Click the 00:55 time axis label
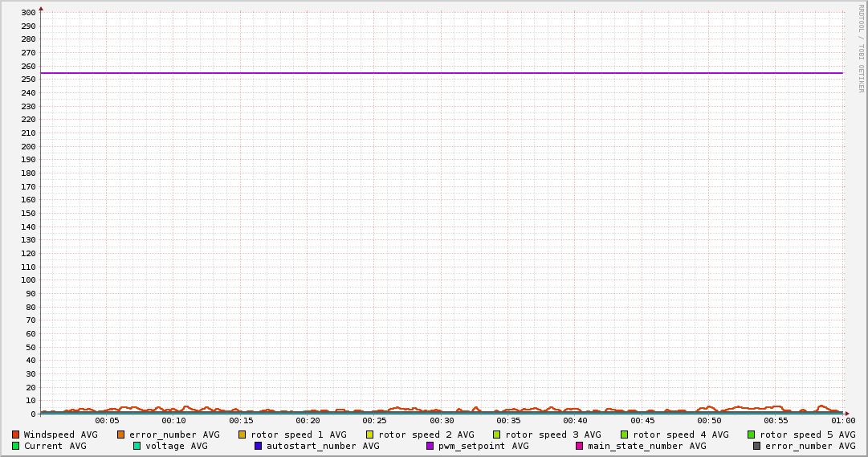 coord(776,421)
